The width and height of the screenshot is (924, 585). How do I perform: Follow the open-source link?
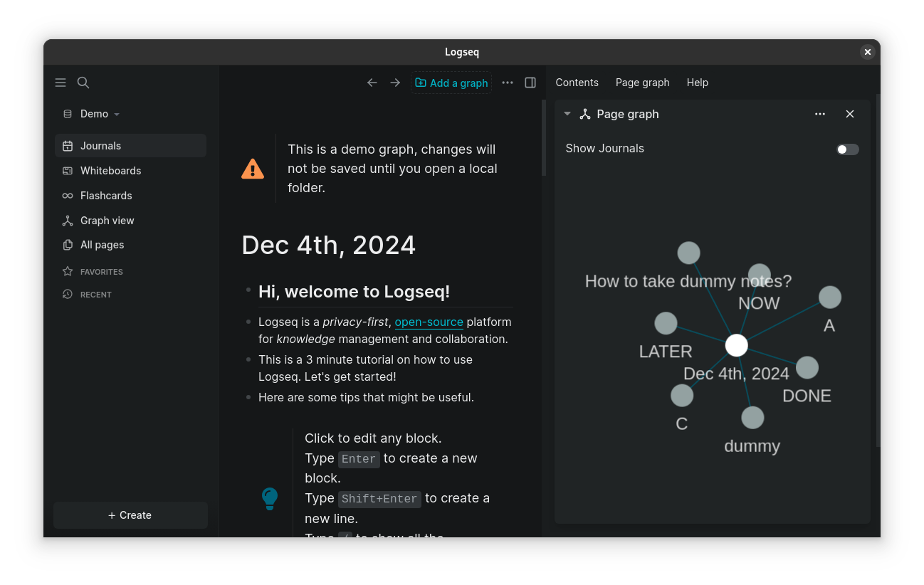pos(429,322)
